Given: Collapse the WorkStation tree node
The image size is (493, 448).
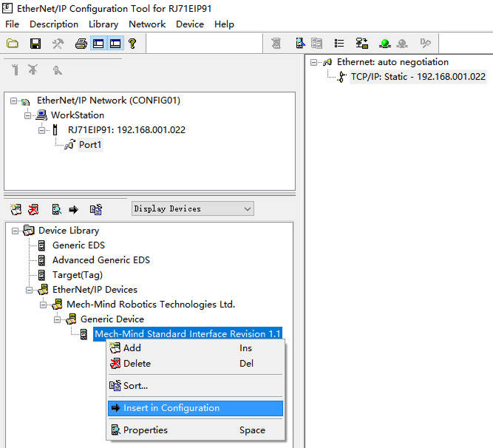Looking at the screenshot, I should pyautogui.click(x=28, y=115).
